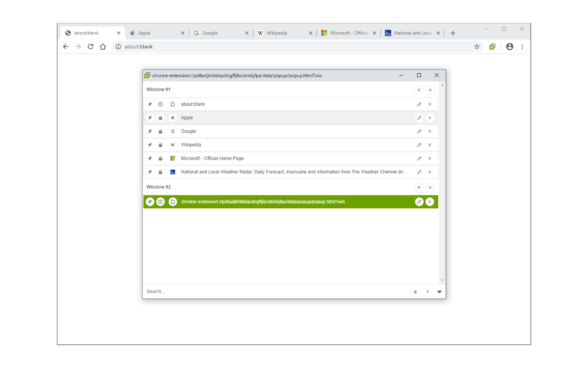Screen dimensions: 588x368
Task: Click the lock icon on the Apple row
Action: pos(160,118)
